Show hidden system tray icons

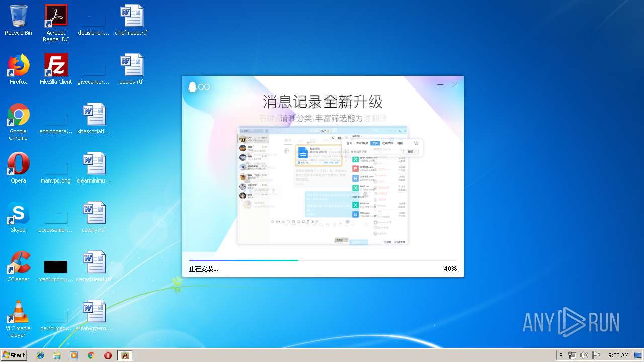(561, 355)
